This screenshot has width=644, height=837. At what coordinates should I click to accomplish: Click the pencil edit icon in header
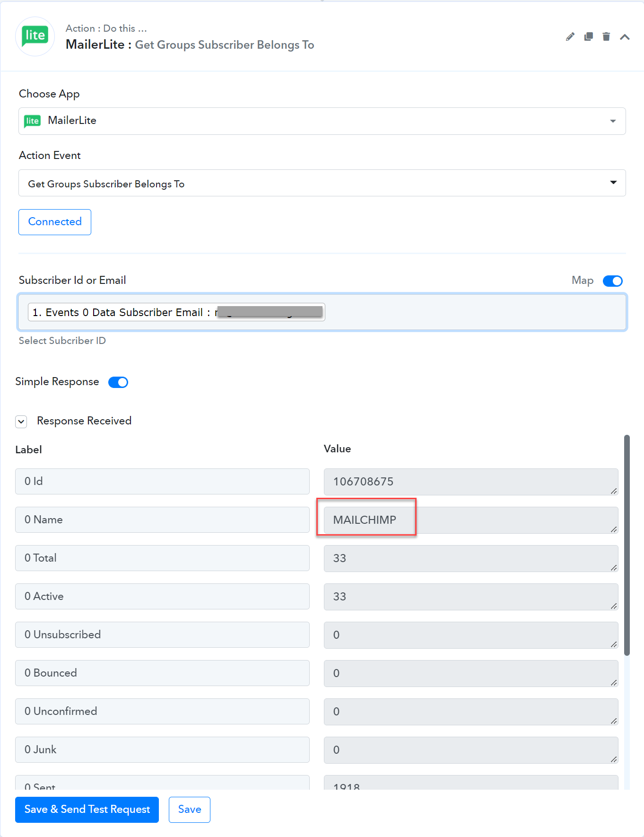click(570, 37)
